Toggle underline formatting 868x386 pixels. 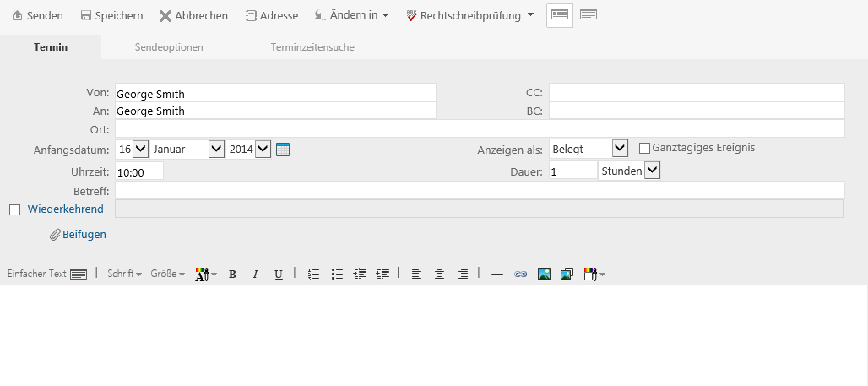pyautogui.click(x=279, y=275)
